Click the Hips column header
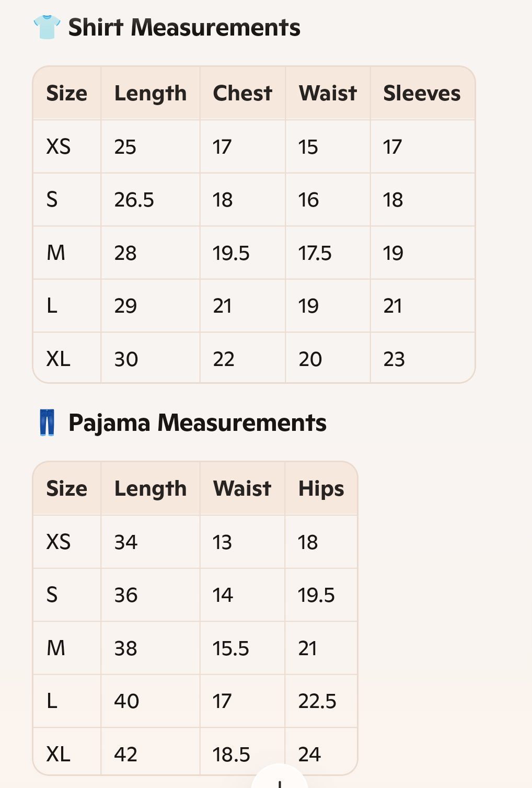 (x=321, y=489)
